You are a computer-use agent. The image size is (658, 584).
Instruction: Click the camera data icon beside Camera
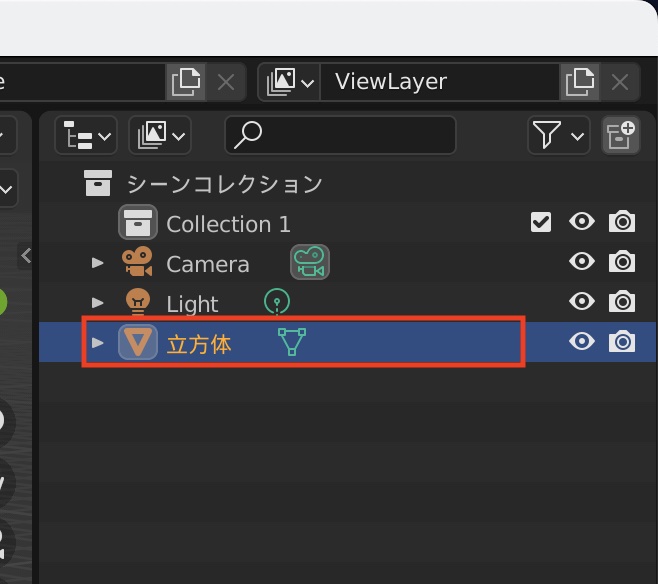(x=309, y=263)
